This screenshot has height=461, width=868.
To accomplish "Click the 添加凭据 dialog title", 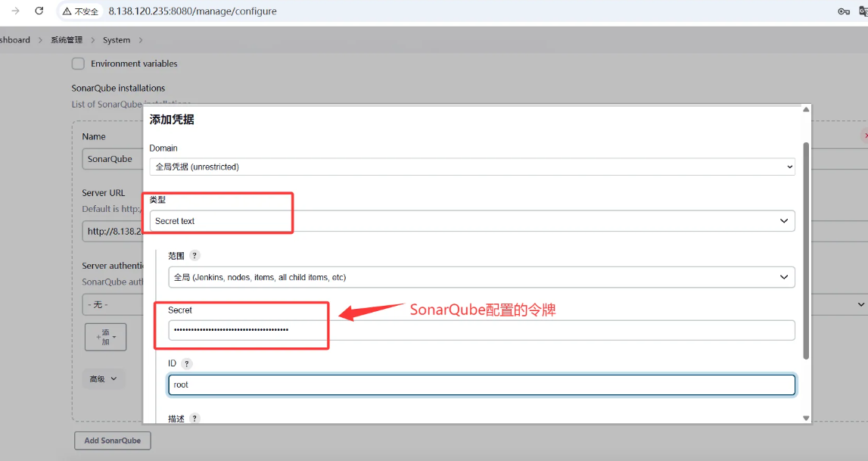I will pyautogui.click(x=172, y=120).
